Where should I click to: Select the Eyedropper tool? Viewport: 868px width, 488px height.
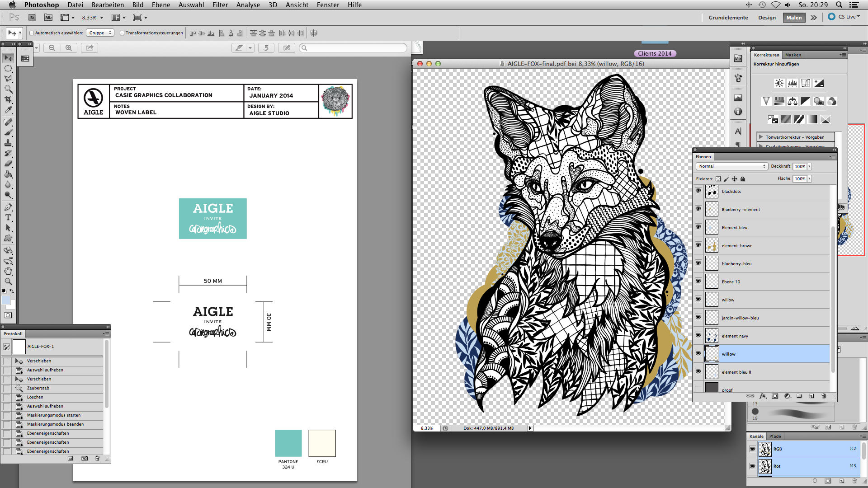pos(8,110)
